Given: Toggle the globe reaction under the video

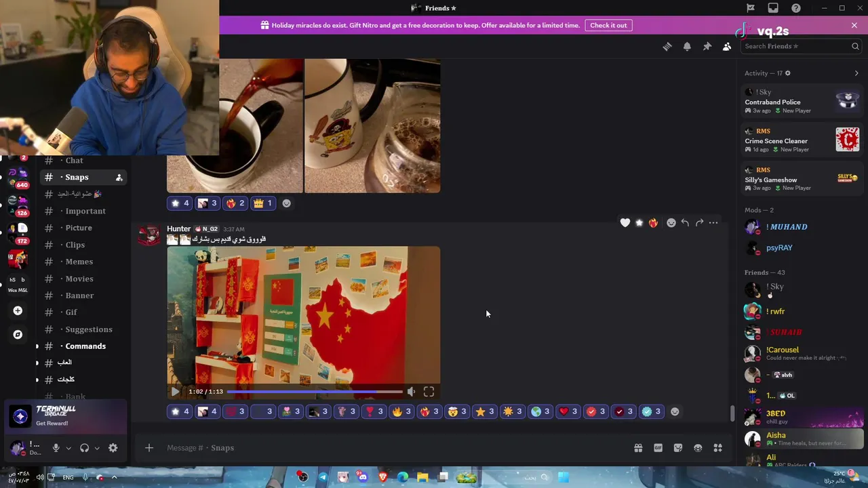Looking at the screenshot, I should point(540,411).
